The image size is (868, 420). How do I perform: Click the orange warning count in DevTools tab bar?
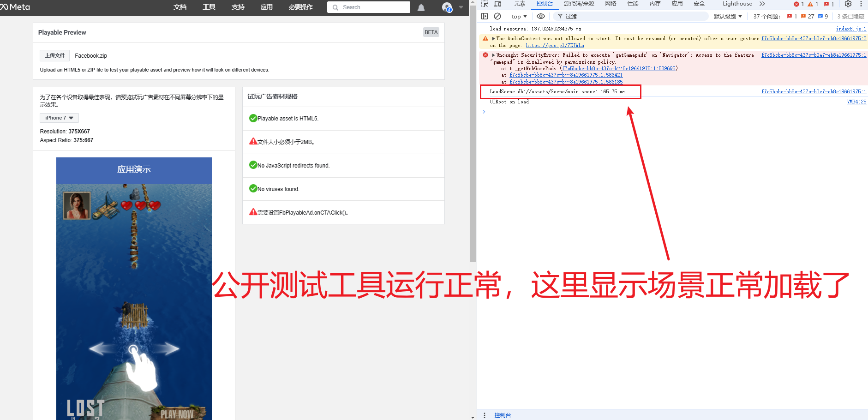(x=813, y=4)
